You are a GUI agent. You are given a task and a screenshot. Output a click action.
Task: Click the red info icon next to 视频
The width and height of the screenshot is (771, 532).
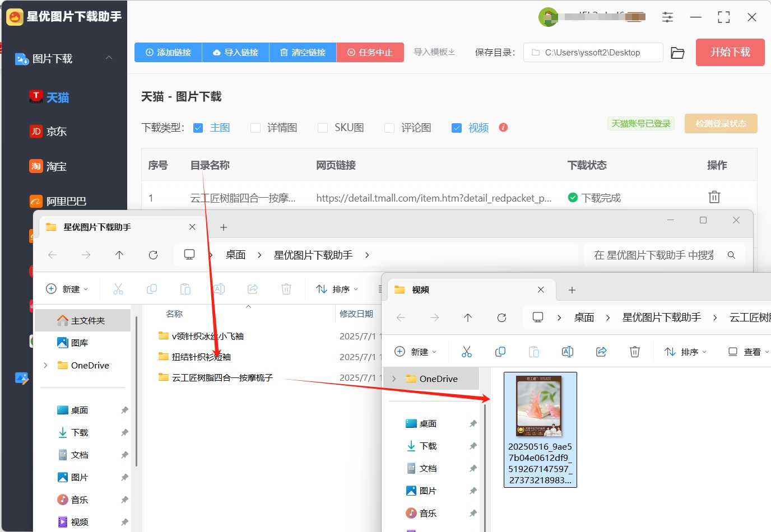(503, 127)
